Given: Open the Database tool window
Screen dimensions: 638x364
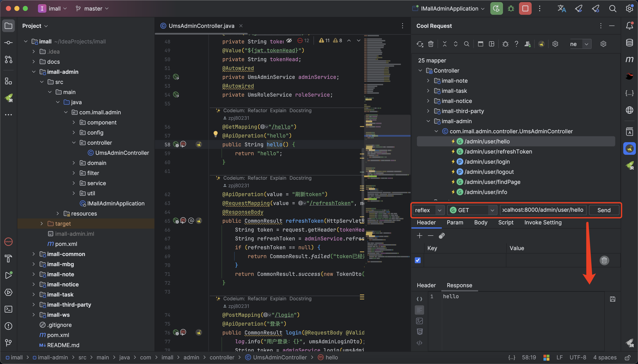Looking at the screenshot, I should pos(629,43).
